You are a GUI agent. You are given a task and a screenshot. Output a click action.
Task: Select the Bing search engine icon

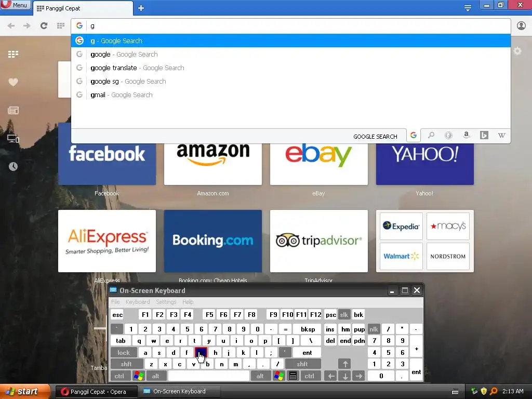(484, 136)
